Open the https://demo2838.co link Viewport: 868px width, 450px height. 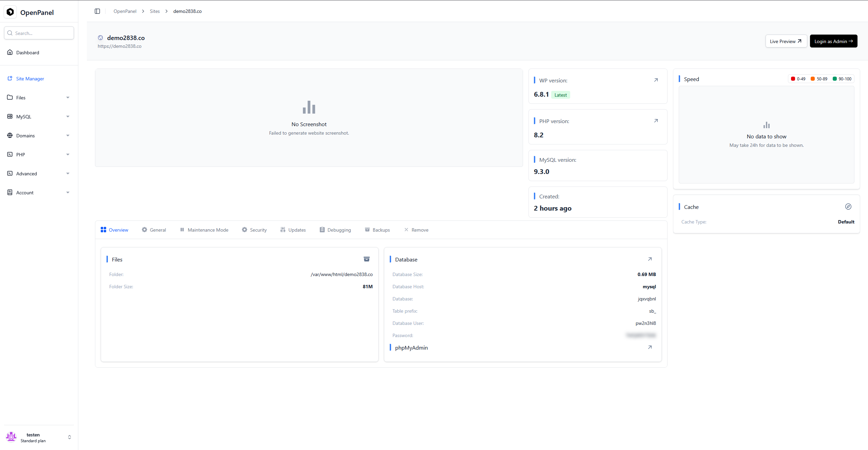pyautogui.click(x=119, y=46)
